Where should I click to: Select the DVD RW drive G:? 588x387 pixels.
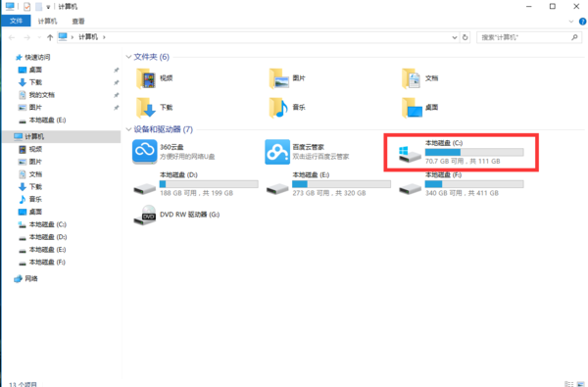(176, 215)
